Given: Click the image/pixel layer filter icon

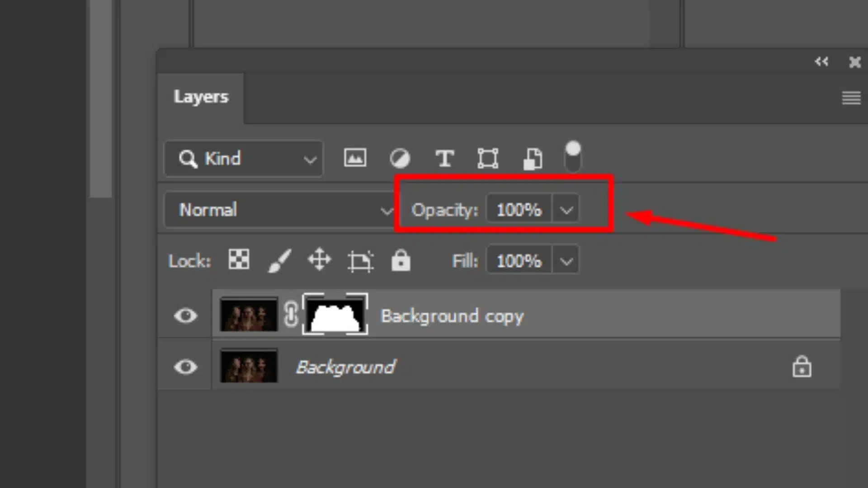Looking at the screenshot, I should [355, 157].
